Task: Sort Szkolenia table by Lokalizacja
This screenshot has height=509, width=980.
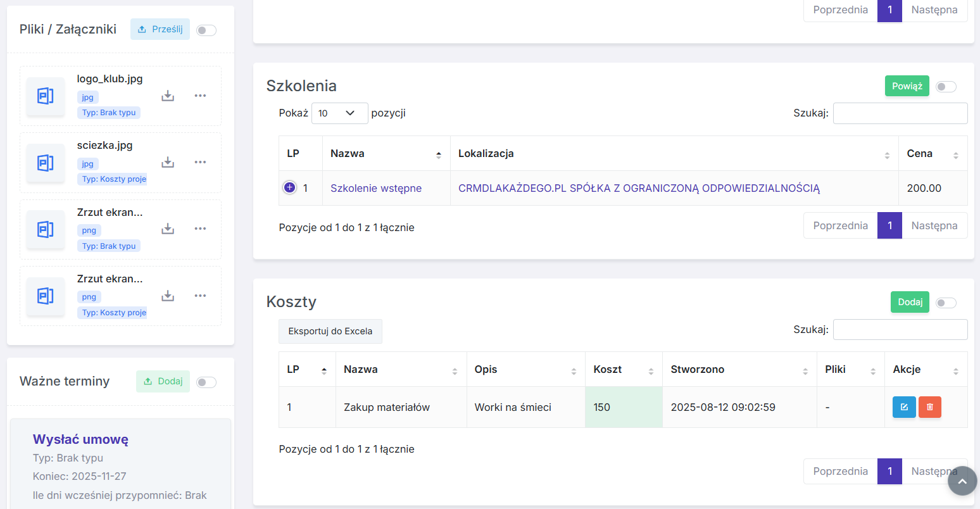Action: [x=674, y=153]
